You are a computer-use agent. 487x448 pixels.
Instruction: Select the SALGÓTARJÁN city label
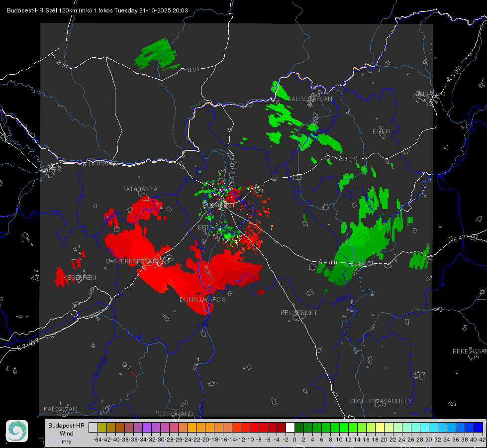pyautogui.click(x=310, y=99)
